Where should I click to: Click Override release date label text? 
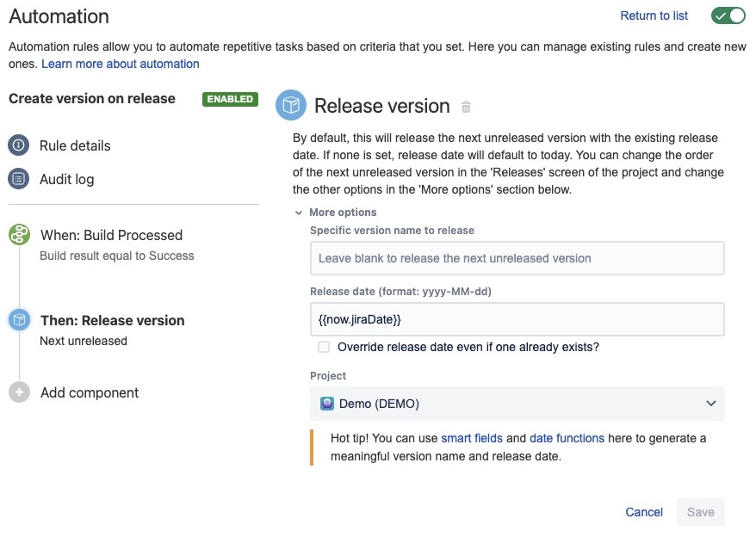point(468,347)
